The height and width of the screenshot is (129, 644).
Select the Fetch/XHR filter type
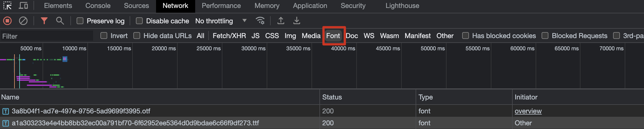pyautogui.click(x=229, y=36)
